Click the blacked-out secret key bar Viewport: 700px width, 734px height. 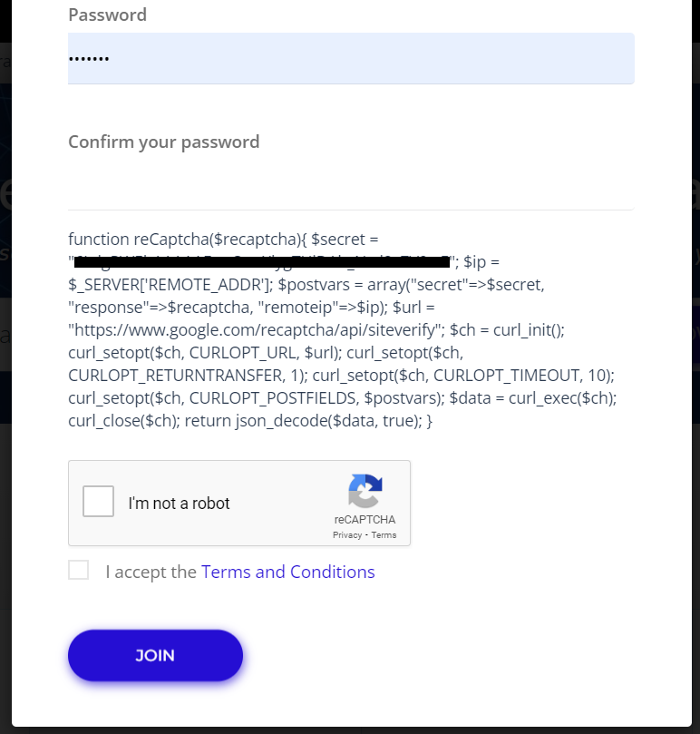pyautogui.click(x=262, y=261)
